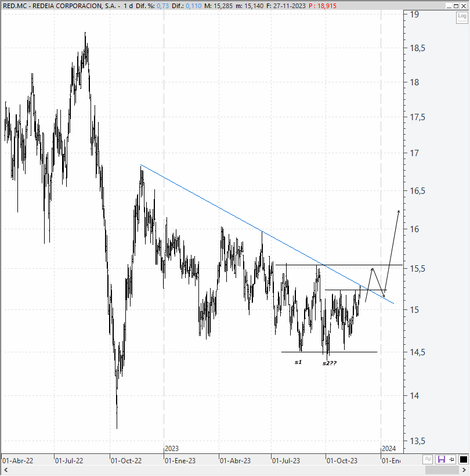
Task: Click the 01-Jul-22 date axis label
Action: 69,460
